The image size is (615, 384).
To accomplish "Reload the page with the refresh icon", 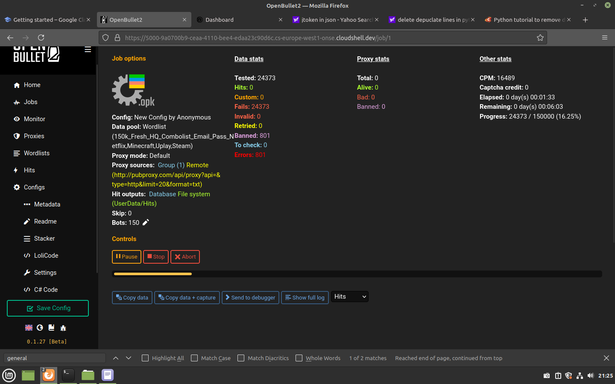I will coord(41,38).
